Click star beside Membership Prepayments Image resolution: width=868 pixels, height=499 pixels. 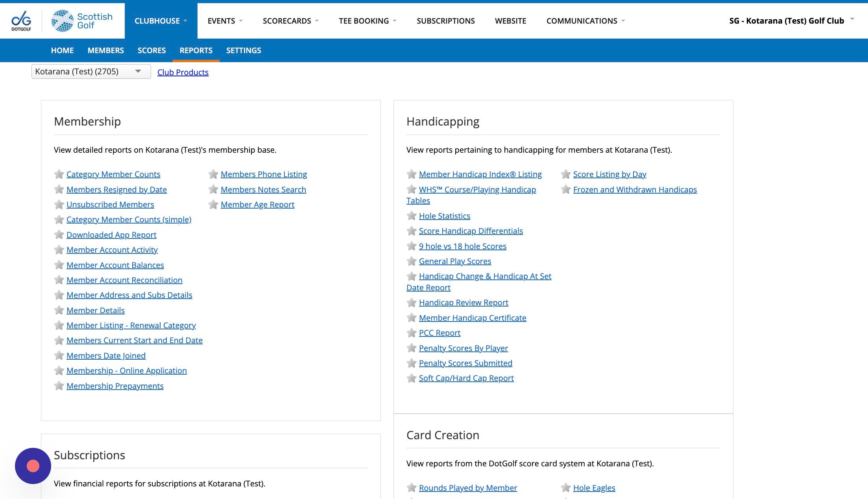coord(59,386)
